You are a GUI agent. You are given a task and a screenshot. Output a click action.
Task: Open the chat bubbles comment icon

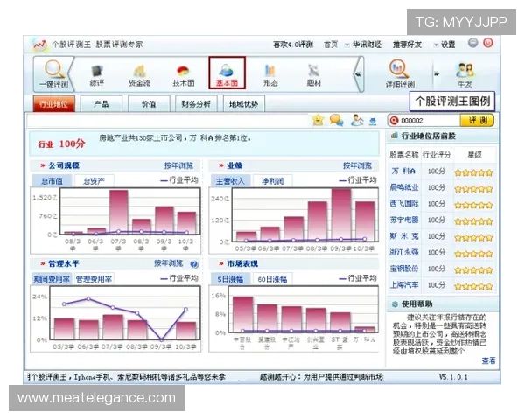point(336,120)
